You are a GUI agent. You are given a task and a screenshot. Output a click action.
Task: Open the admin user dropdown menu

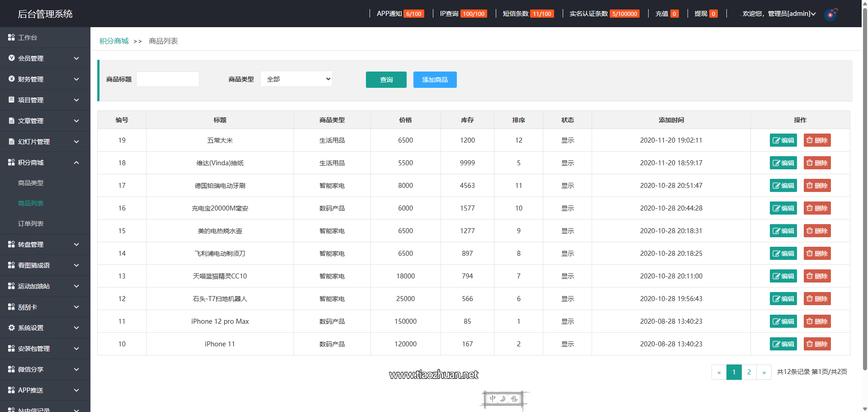tap(779, 14)
